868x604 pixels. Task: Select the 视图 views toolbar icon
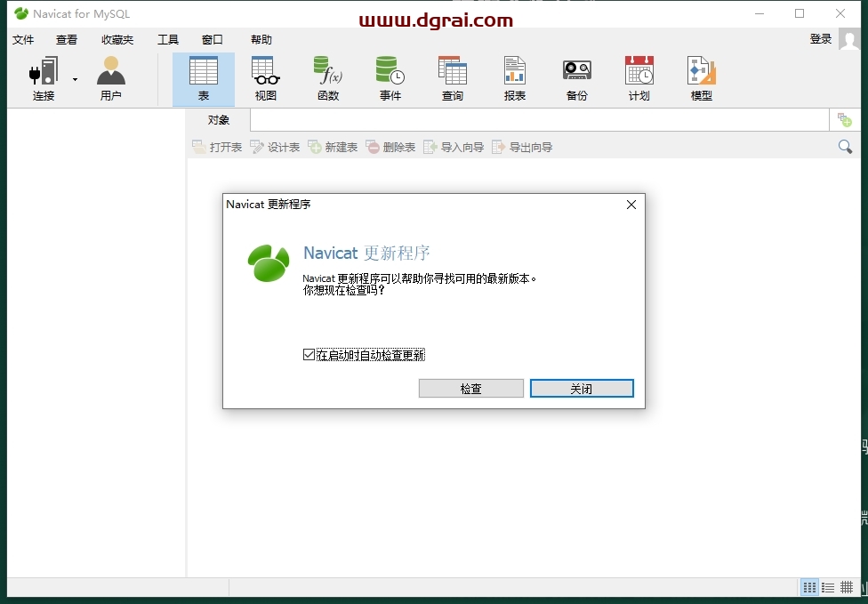[x=266, y=78]
